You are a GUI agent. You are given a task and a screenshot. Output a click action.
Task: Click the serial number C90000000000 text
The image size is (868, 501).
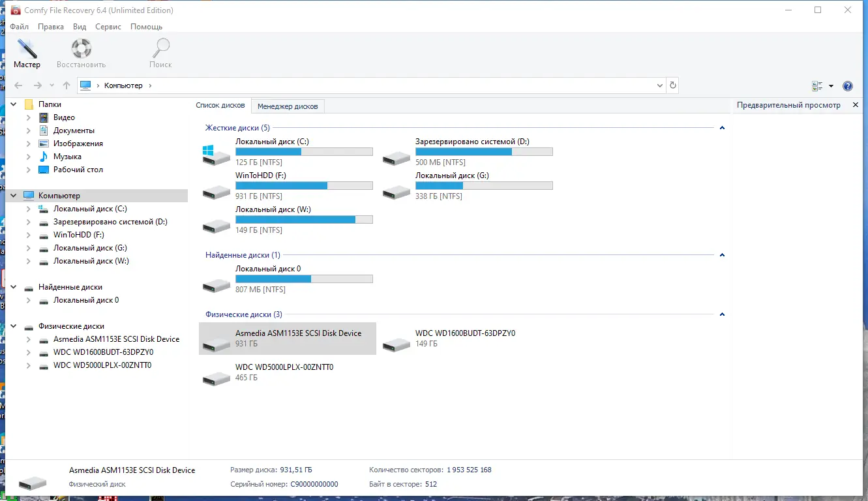click(314, 484)
